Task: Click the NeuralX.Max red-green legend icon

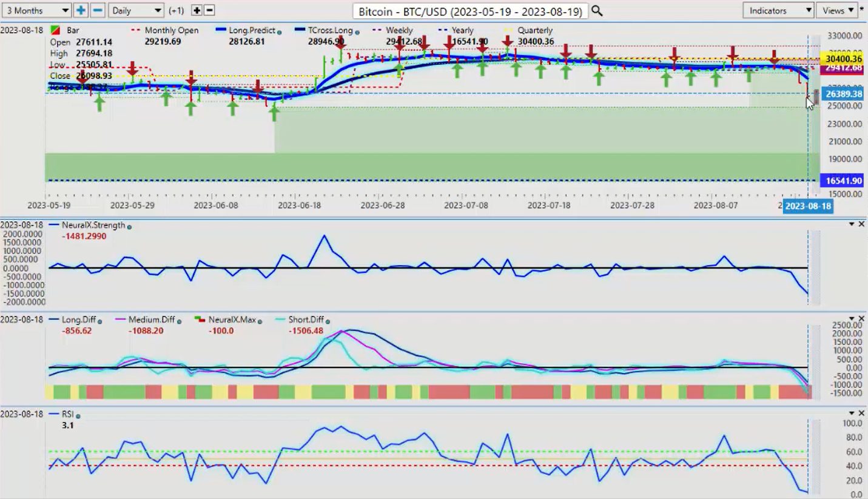Action: pyautogui.click(x=199, y=320)
